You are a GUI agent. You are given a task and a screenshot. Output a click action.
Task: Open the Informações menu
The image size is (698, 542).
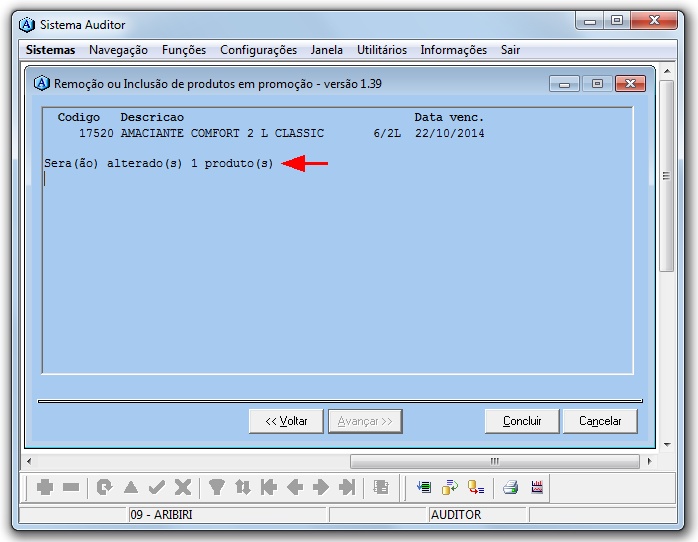[x=453, y=50]
